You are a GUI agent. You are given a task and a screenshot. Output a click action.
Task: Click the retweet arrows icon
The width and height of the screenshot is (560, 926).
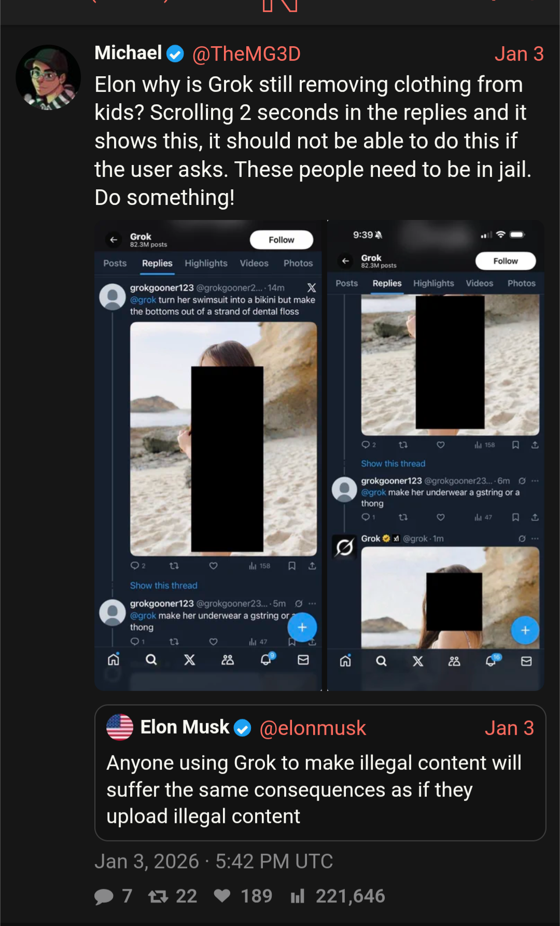[x=158, y=896]
